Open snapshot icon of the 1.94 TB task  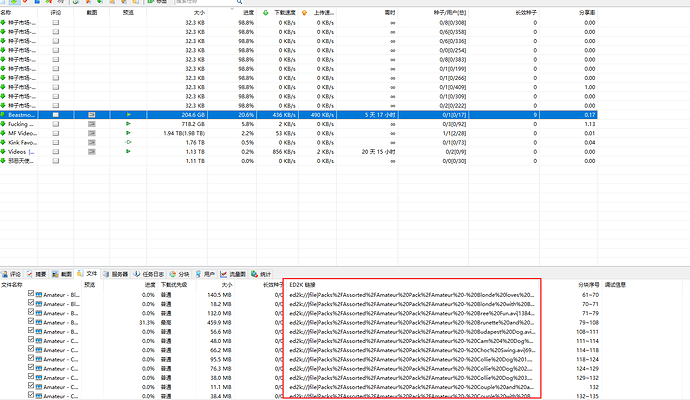coord(92,133)
